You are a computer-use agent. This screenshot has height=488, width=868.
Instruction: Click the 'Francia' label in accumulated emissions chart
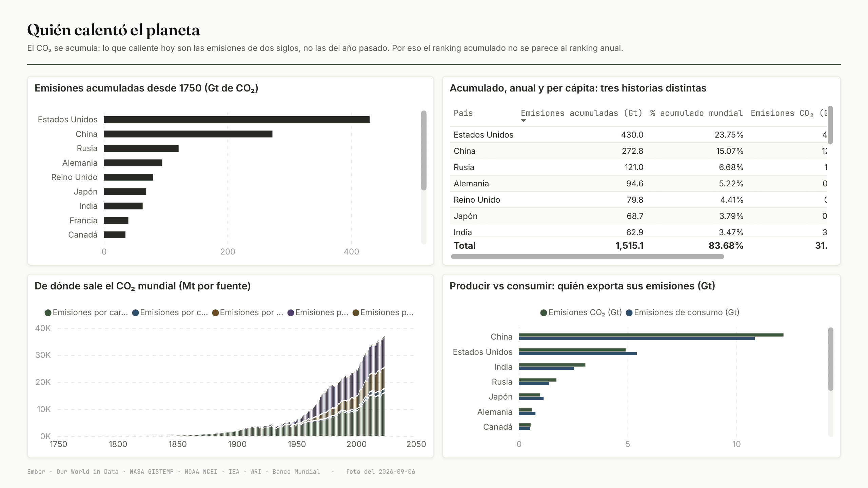point(83,221)
